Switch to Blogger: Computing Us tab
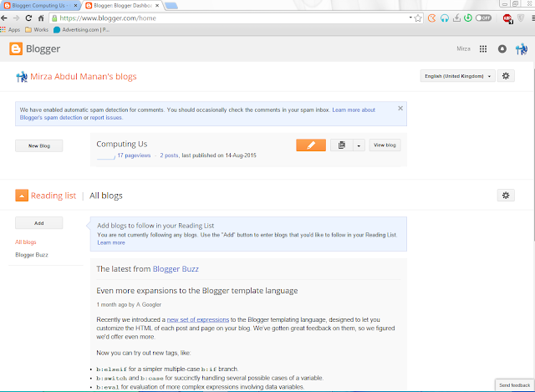Image resolution: width=535 pixels, height=392 pixels. pos(40,6)
